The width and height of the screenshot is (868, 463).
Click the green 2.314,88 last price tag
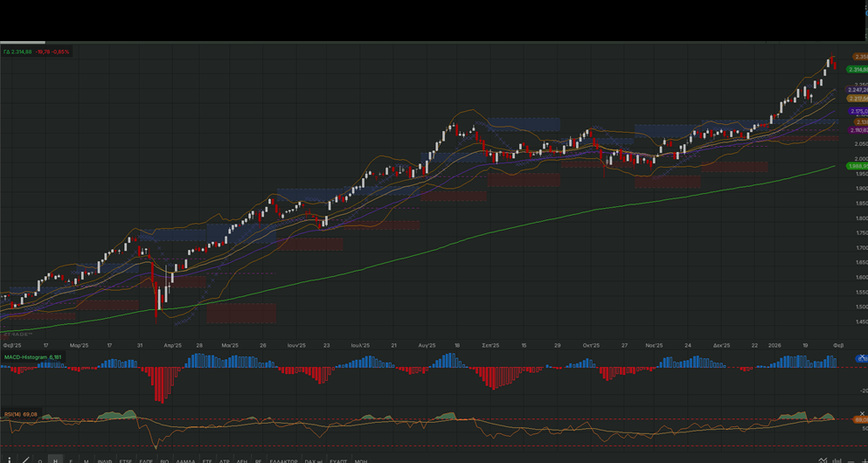pyautogui.click(x=858, y=69)
